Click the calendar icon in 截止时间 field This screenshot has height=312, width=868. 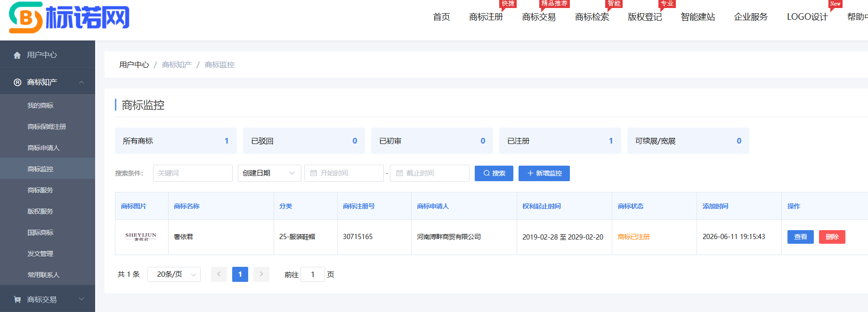click(x=399, y=173)
